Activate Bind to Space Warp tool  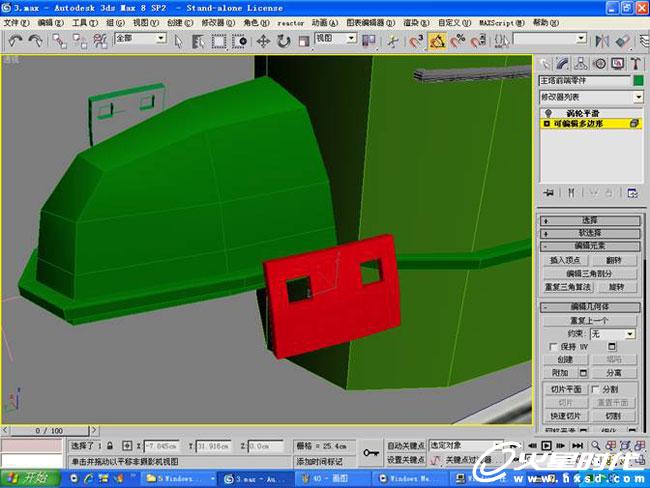[100, 41]
